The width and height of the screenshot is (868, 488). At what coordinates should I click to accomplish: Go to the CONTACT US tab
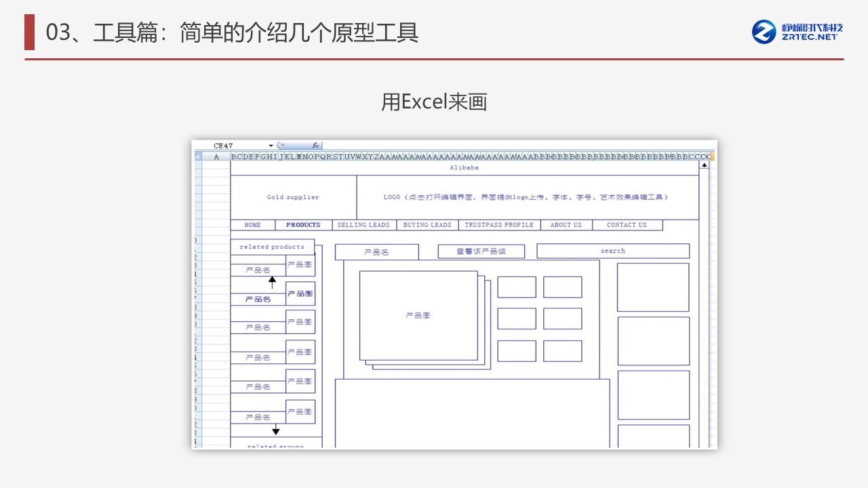[627, 225]
